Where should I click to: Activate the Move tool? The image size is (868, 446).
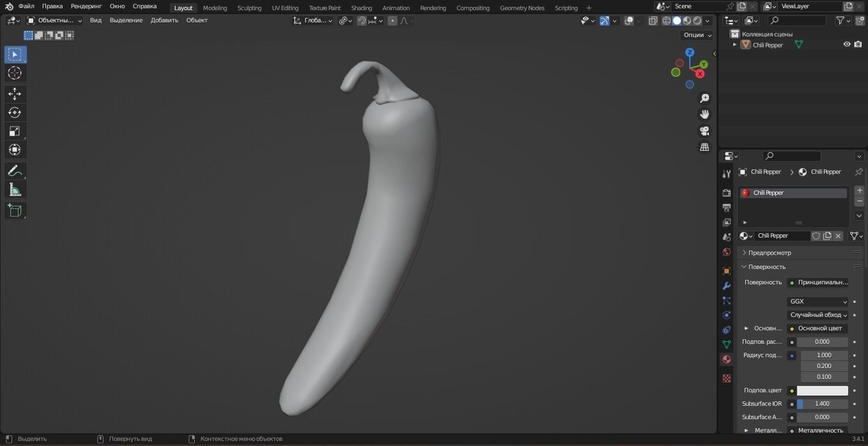coord(15,94)
